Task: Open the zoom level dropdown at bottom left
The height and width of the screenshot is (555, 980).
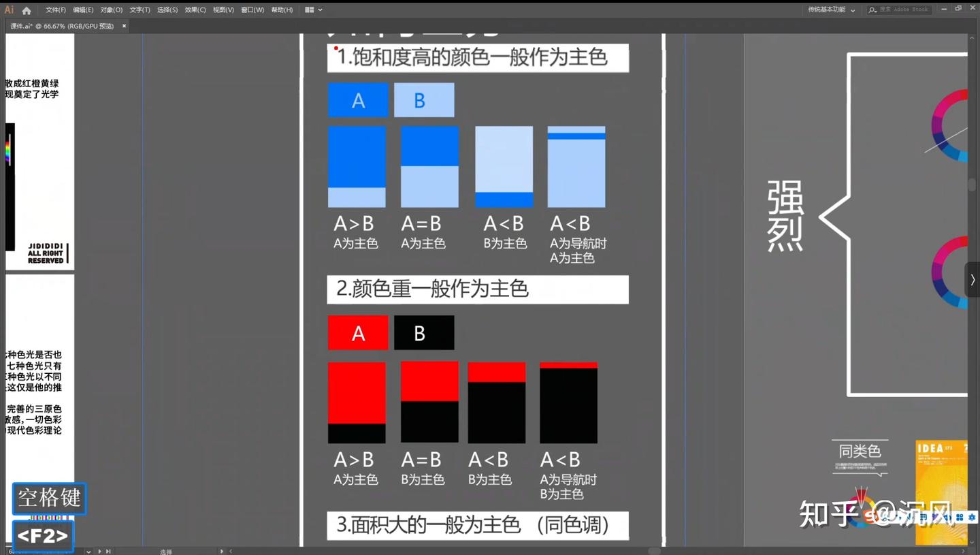Action: pos(88,552)
